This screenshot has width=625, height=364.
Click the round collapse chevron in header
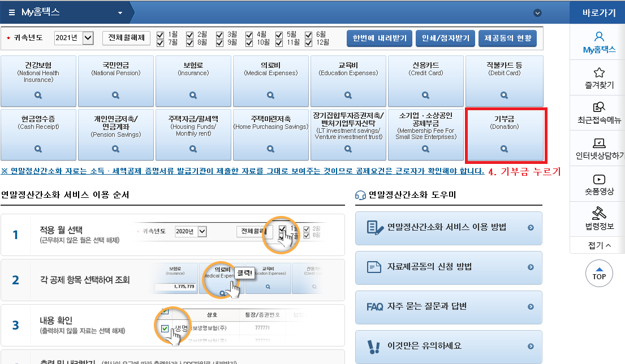[537, 13]
